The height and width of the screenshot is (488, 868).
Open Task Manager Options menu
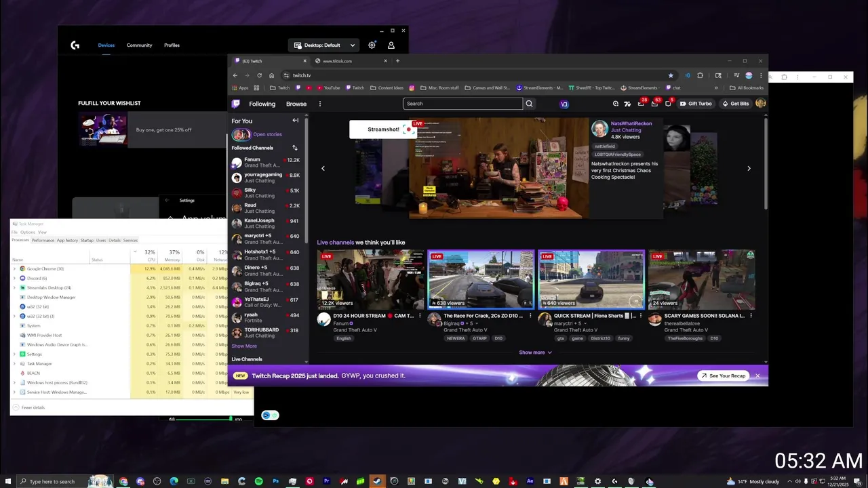27,232
